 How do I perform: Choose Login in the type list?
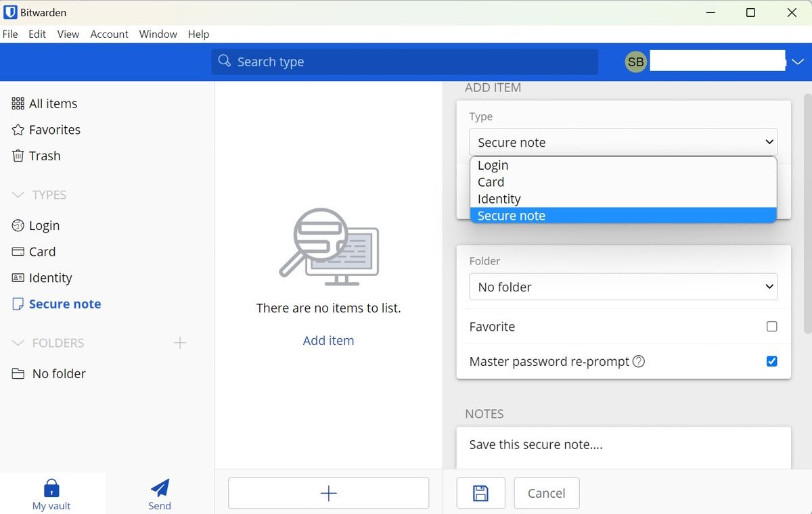[623, 165]
